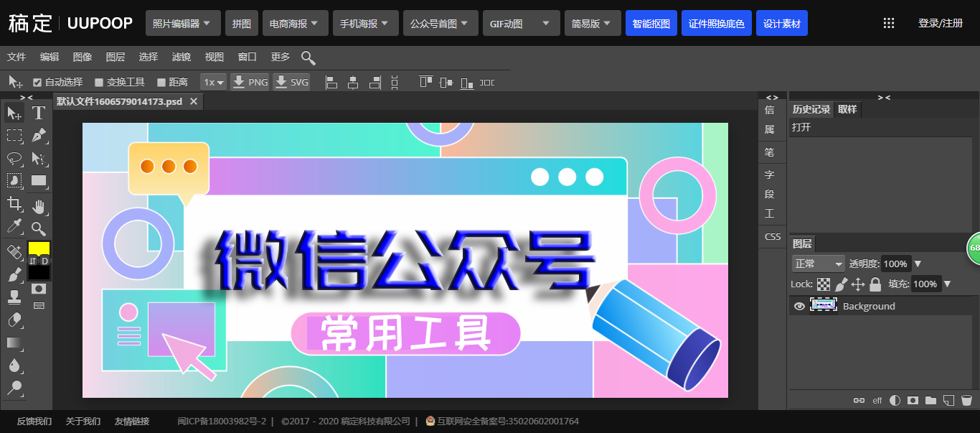This screenshot has width=980, height=433.
Task: Expand 透明度 opacity slider arrow
Action: (918, 264)
